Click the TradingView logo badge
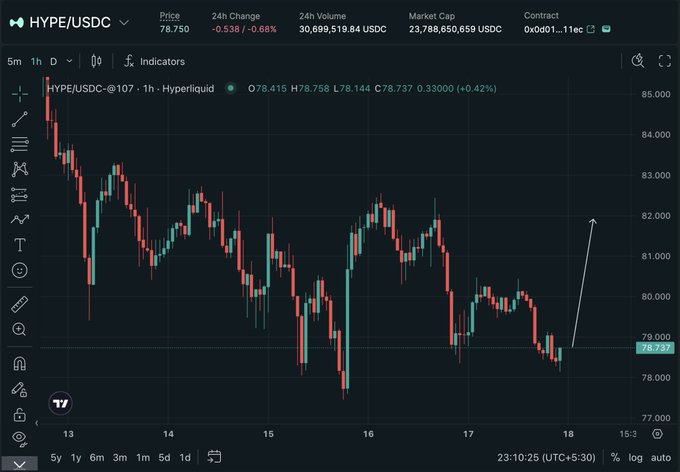This screenshot has width=680, height=472. tap(60, 403)
